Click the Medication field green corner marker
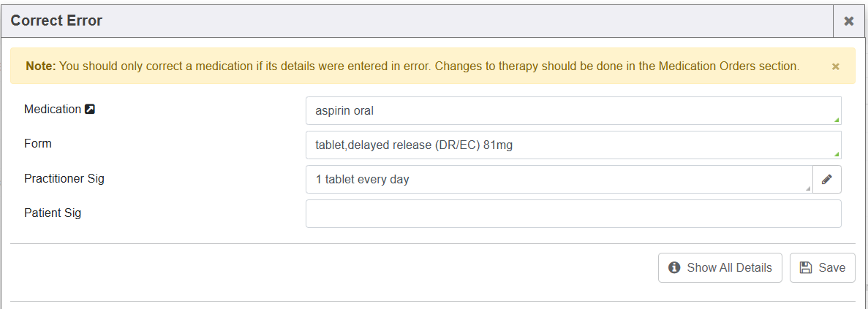Screen dimensions: 868x309 pyautogui.click(x=837, y=120)
